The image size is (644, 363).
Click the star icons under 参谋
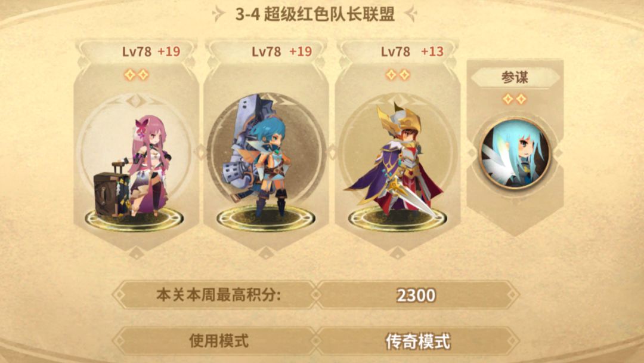[x=514, y=99]
